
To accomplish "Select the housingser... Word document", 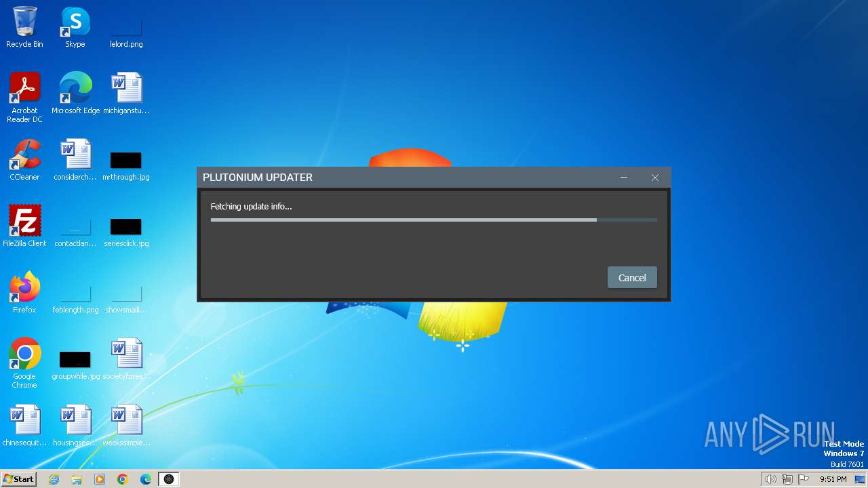I will (x=75, y=426).
